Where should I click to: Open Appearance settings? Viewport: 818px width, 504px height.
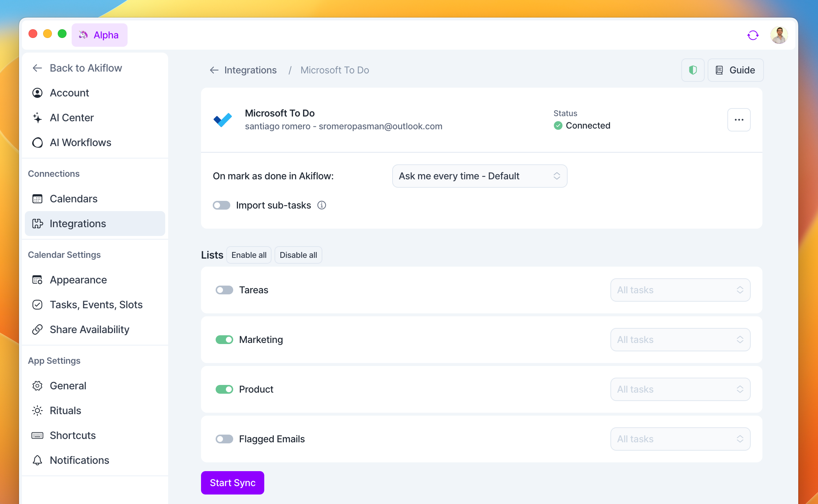tap(95, 280)
